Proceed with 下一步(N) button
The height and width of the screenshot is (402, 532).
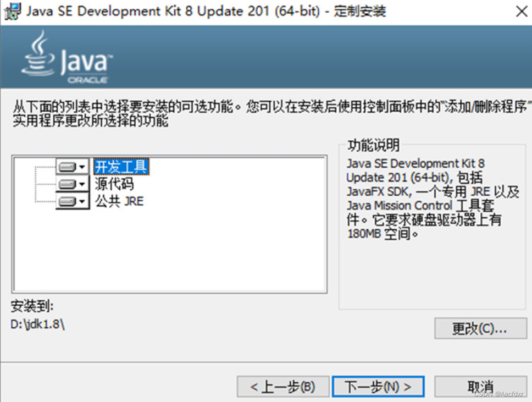tap(378, 387)
